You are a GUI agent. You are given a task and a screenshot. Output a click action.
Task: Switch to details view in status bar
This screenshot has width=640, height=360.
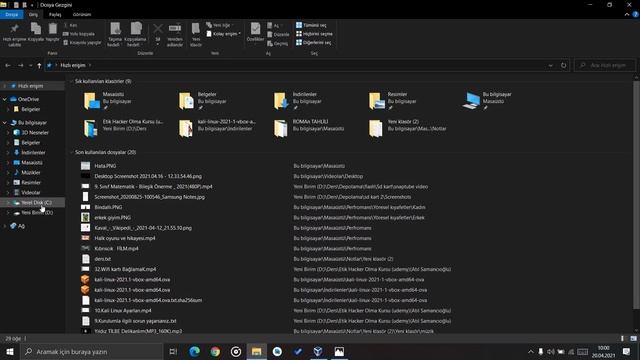(x=622, y=339)
